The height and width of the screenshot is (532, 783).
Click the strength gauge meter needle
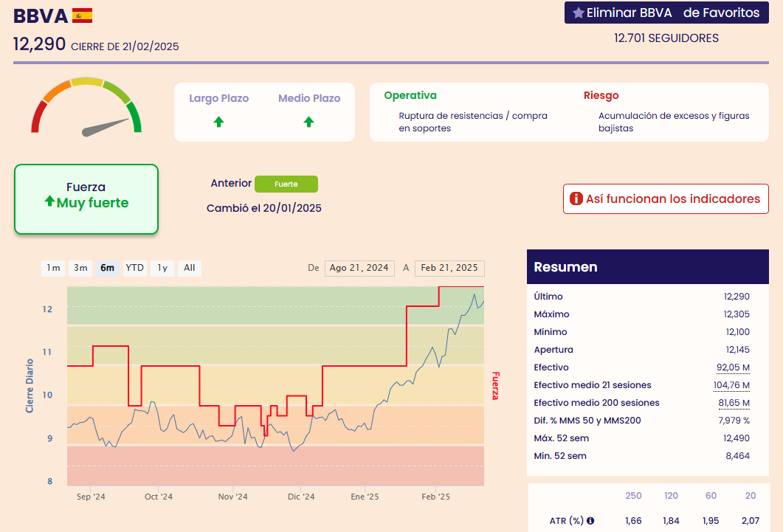[105, 127]
